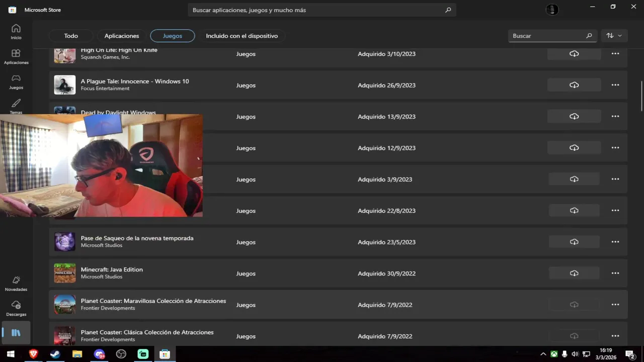Open Planet Coaster: Clásica Colección de Atracciones
The height and width of the screenshot is (362, 644).
tap(147, 332)
